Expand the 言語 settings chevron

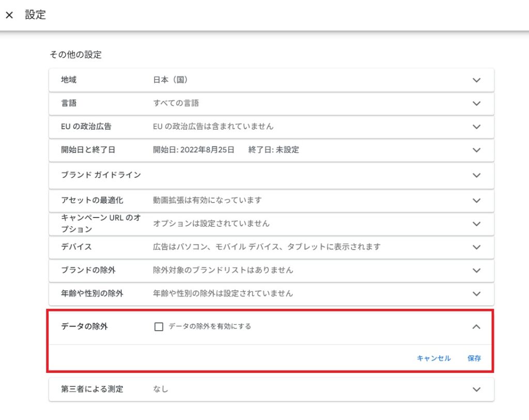click(476, 103)
